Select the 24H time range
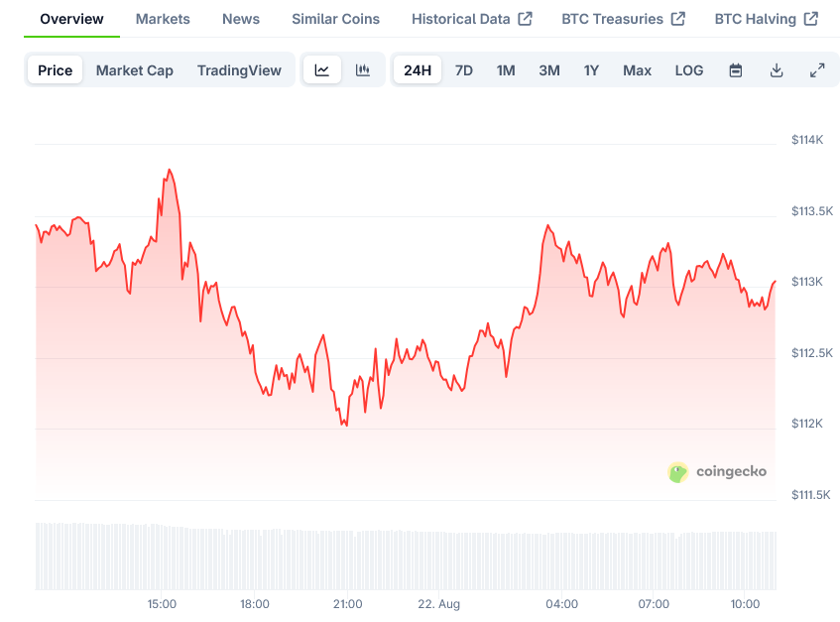This screenshot has height=622, width=840. coord(418,70)
